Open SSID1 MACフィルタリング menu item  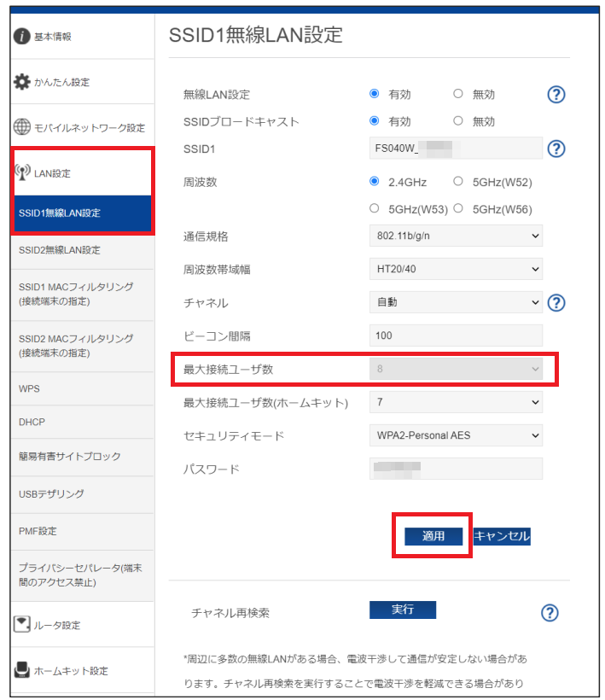(x=83, y=295)
